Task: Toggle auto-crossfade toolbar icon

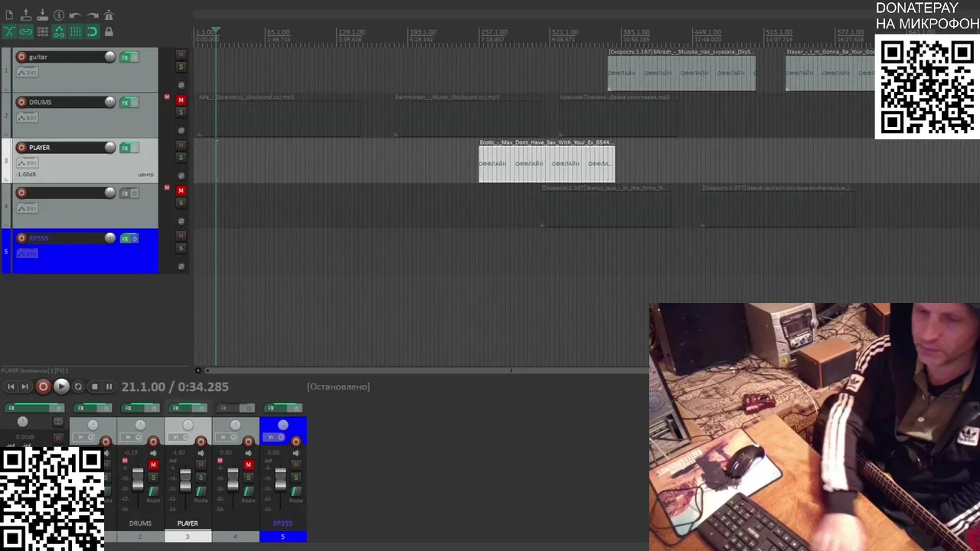Action: click(9, 31)
